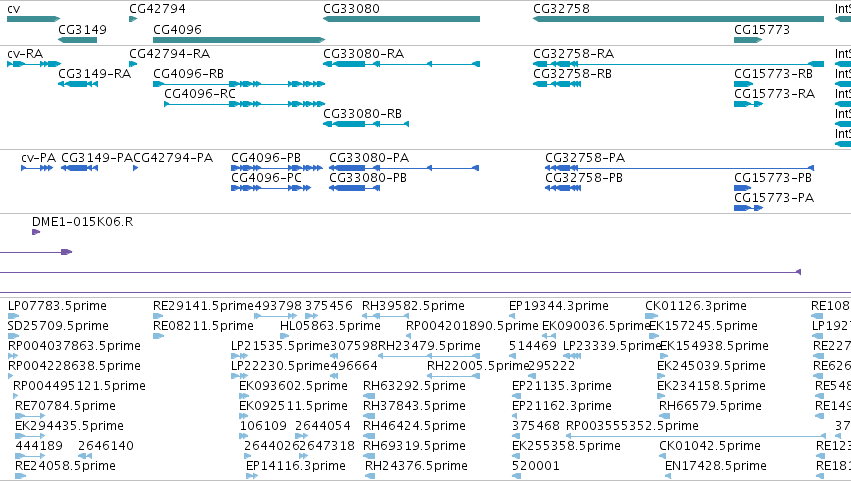851x481 pixels.
Task: Select EST RH39582.5prime
Action: tap(413, 306)
